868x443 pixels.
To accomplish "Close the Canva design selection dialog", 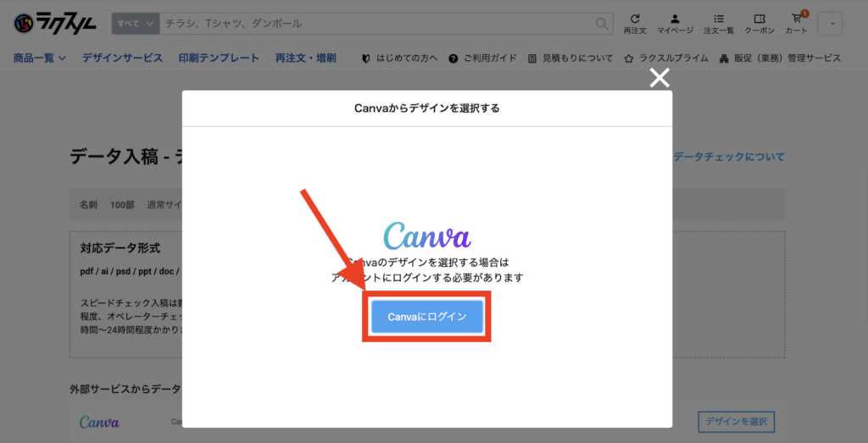I will tap(659, 79).
